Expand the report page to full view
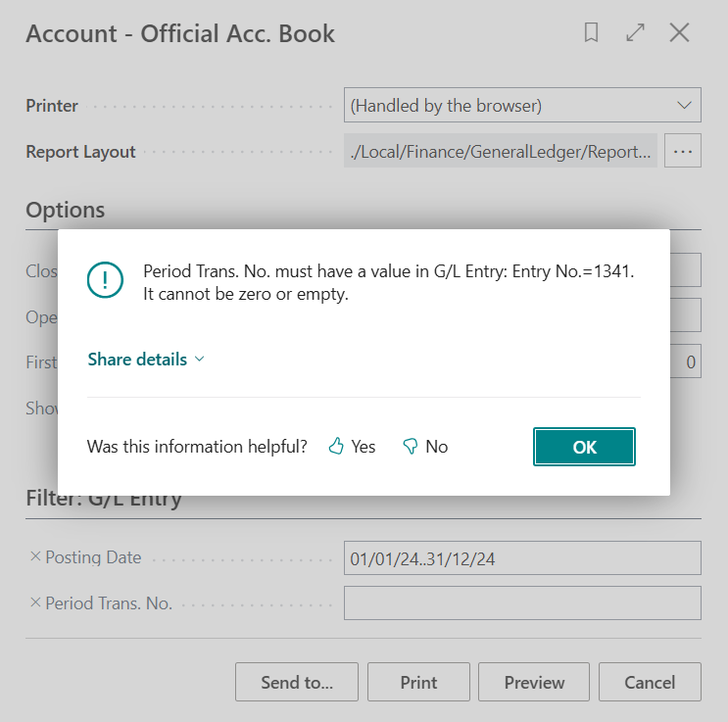 click(x=635, y=33)
